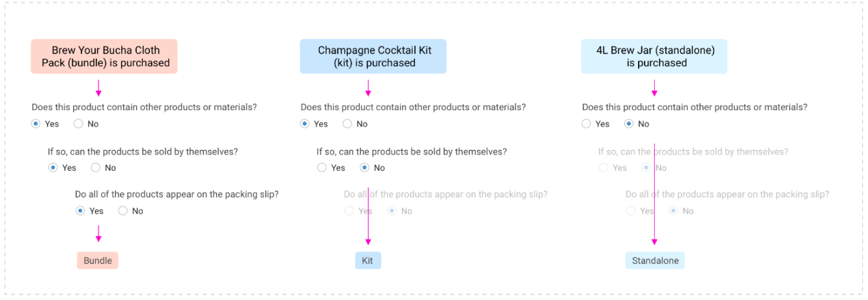Choose "No" for the bundle's sold-by-themselves question
868x300 pixels.
tap(96, 168)
